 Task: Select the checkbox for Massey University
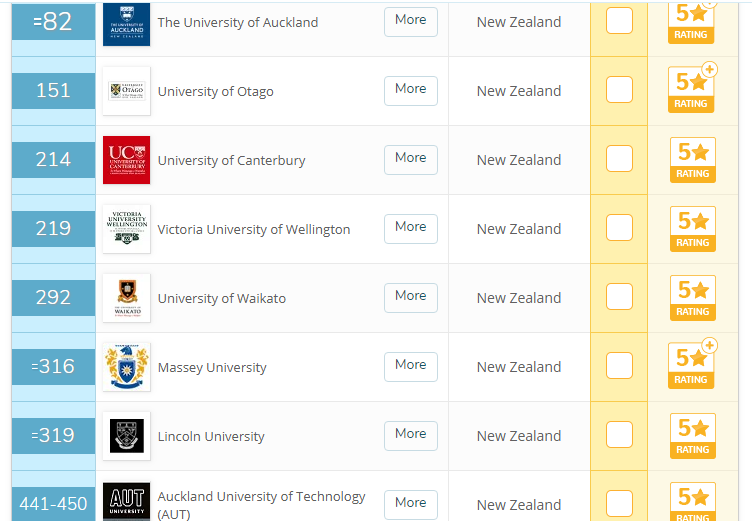(619, 366)
